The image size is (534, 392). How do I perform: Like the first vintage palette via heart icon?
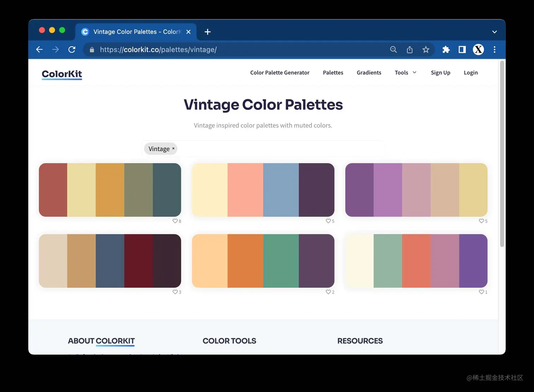click(175, 221)
